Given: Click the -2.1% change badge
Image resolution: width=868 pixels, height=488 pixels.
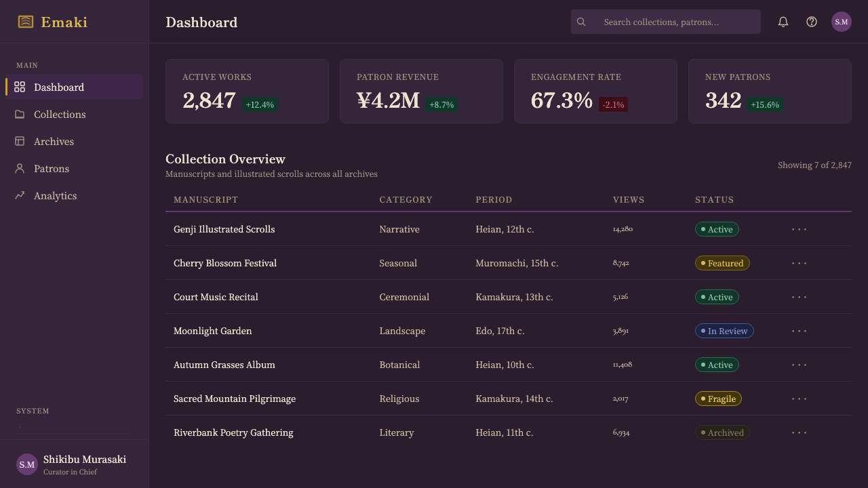Looking at the screenshot, I should pyautogui.click(x=613, y=104).
